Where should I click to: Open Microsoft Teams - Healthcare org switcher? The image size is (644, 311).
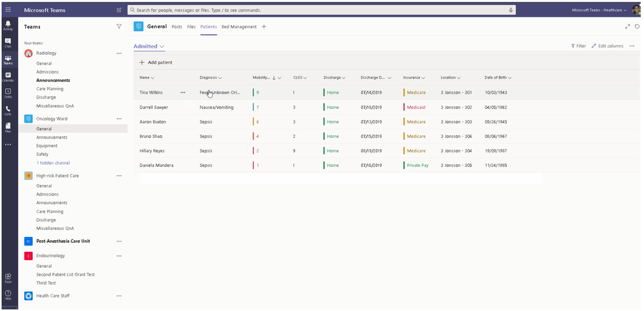click(x=600, y=10)
